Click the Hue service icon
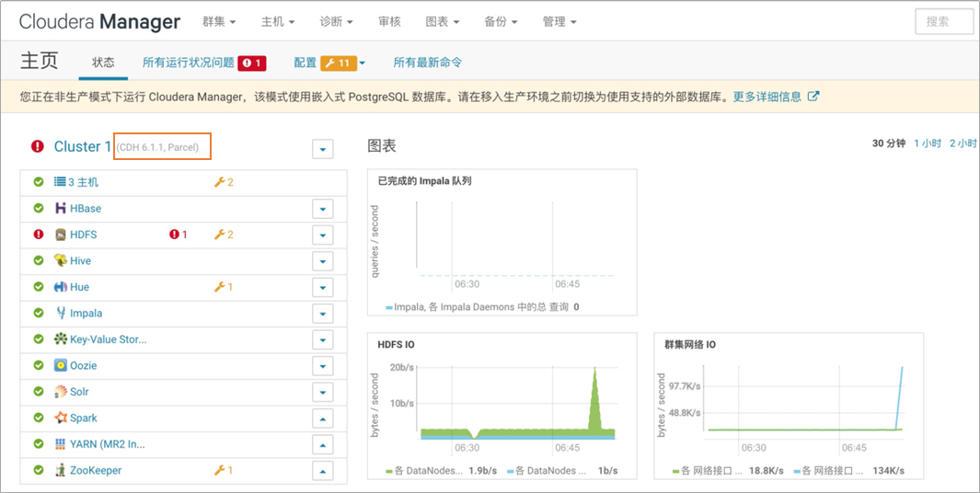The image size is (980, 493). [x=61, y=287]
